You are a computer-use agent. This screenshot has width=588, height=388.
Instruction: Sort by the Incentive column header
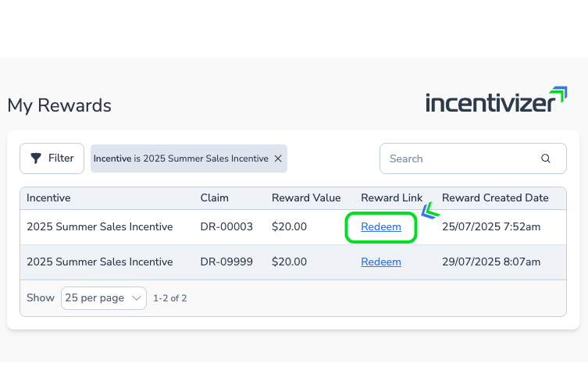(48, 198)
